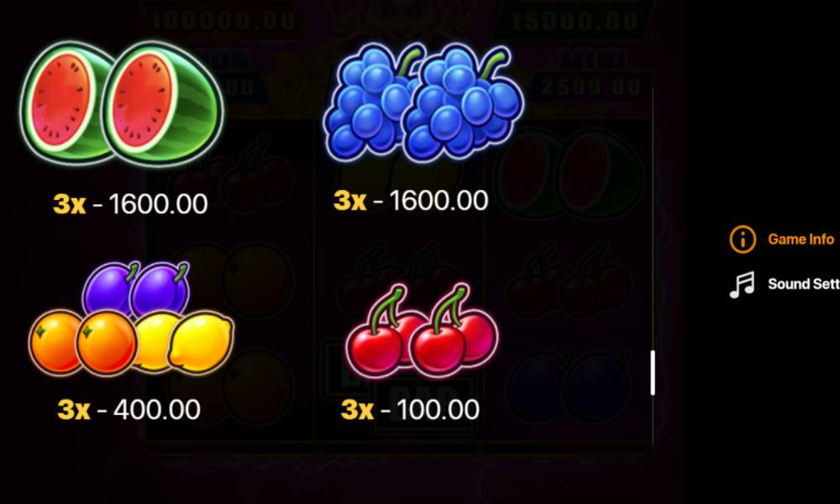840x504 pixels.
Task: Click watermelon payout 3x - 1600.00 text
Action: click(130, 203)
